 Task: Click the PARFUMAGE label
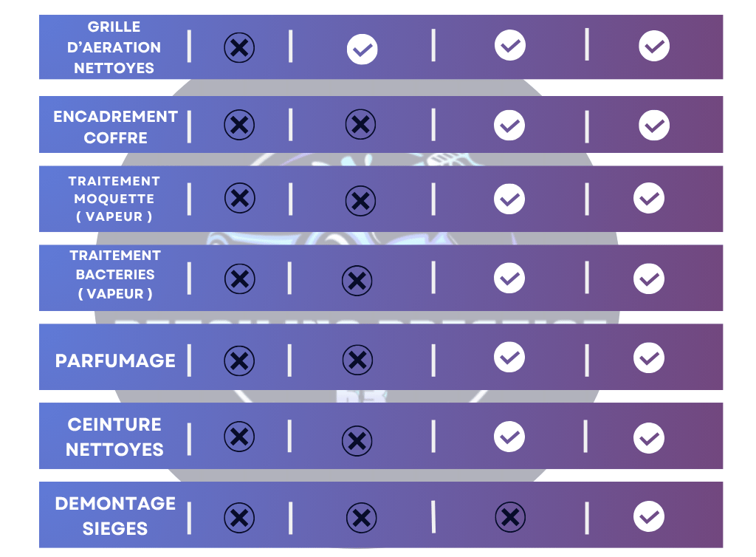(115, 360)
